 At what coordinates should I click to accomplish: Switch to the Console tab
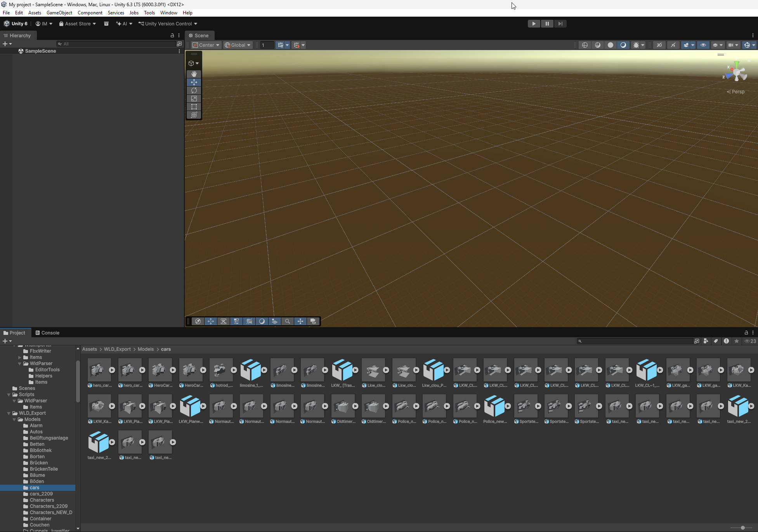coord(47,333)
